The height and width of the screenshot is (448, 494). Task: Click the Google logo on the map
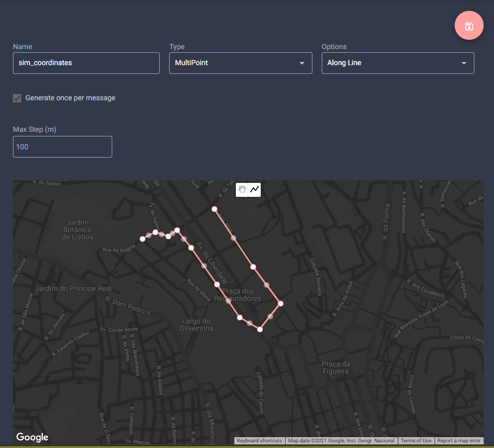coord(32,437)
